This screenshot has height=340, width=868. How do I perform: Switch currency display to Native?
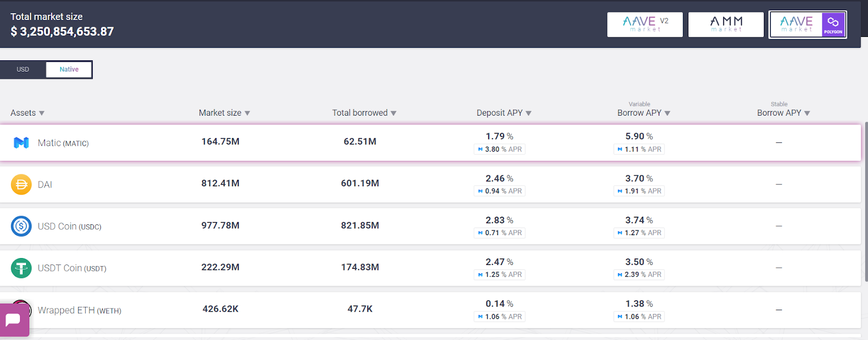coord(69,70)
